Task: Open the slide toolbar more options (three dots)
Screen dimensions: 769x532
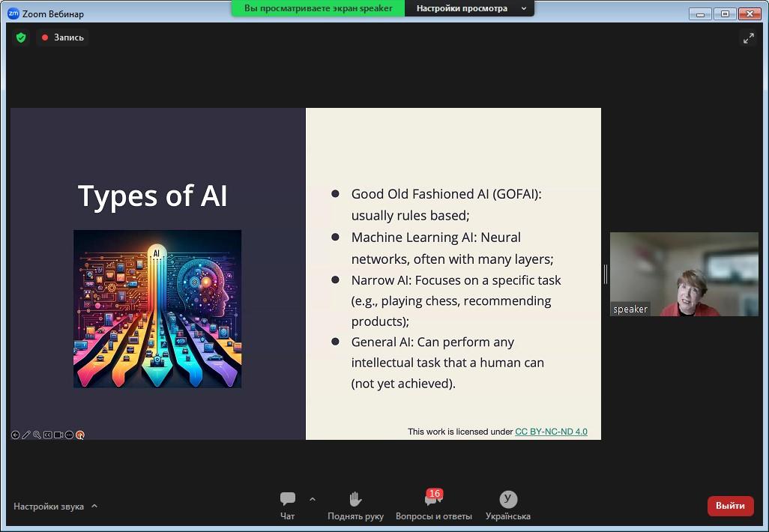Action: click(69, 435)
